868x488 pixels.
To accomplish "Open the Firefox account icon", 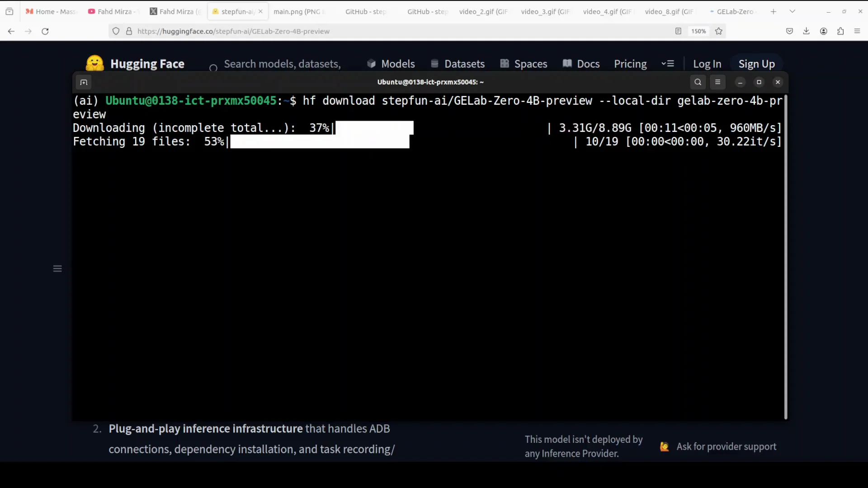I will point(823,31).
